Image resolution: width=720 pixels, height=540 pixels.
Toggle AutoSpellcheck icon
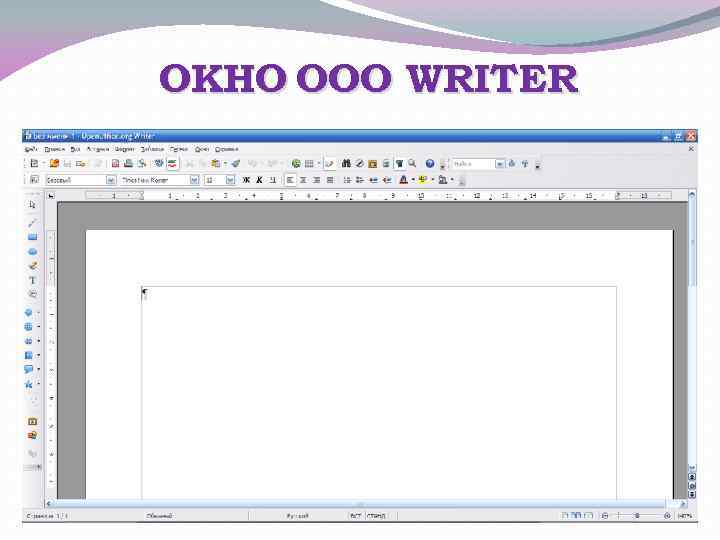pos(172,163)
